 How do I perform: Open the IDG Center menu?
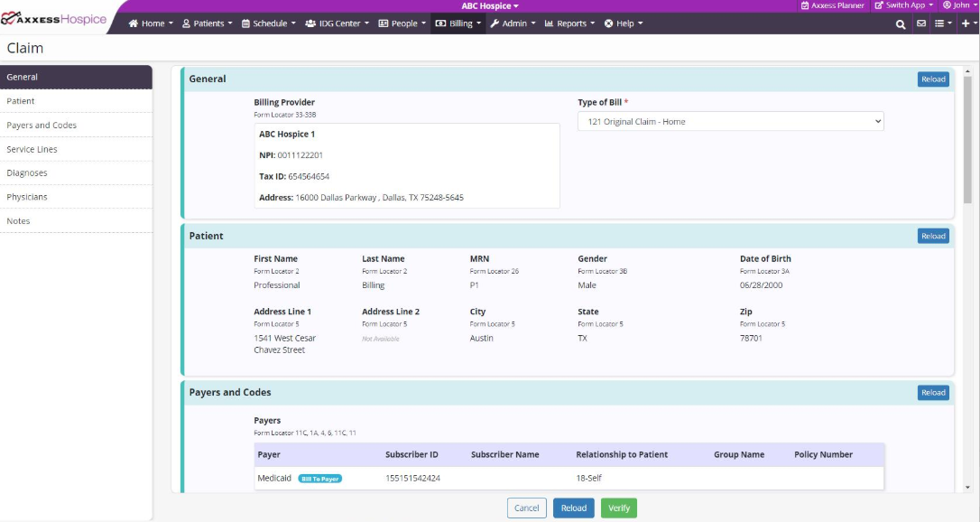(x=337, y=23)
